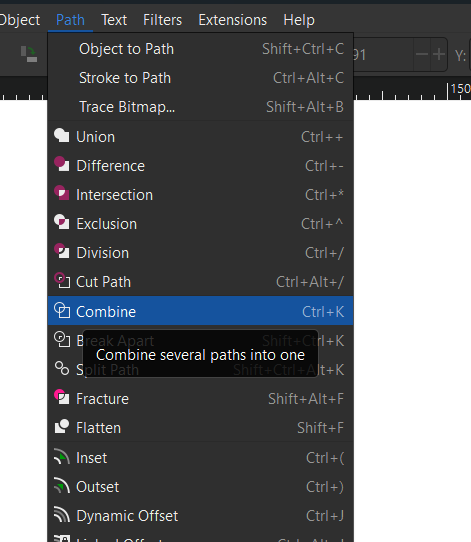Viewport: 471px width, 542px height.
Task: Click the Fracture icon
Action: pyautogui.click(x=62, y=397)
